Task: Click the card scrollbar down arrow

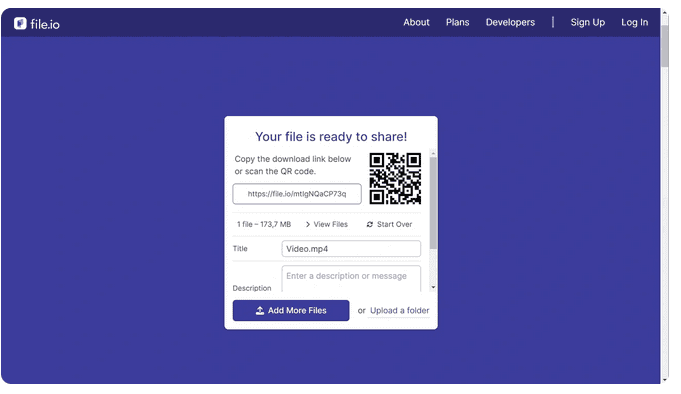Action: [x=433, y=287]
